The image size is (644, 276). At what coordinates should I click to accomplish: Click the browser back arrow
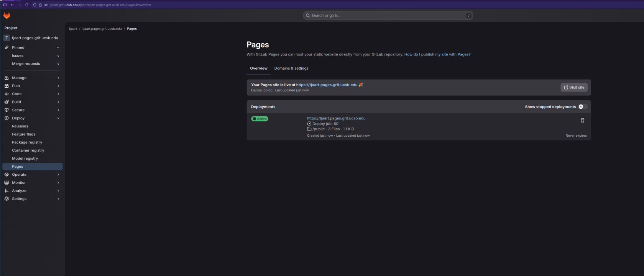(12, 5)
